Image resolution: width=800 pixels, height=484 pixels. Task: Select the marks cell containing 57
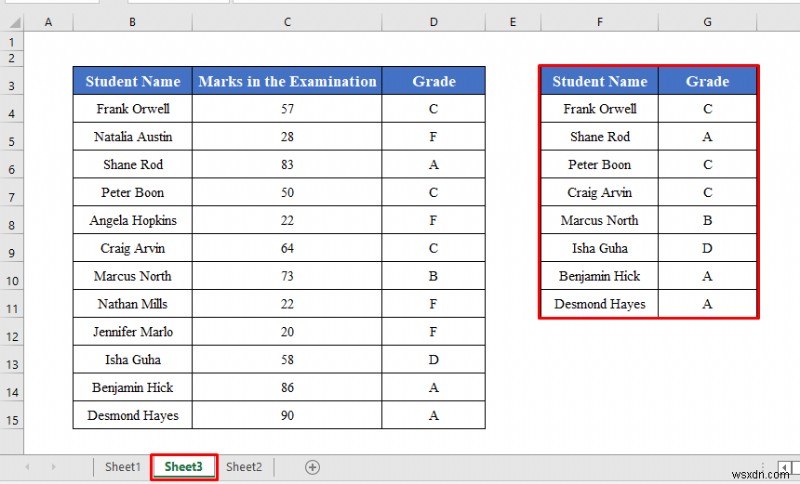(287, 109)
